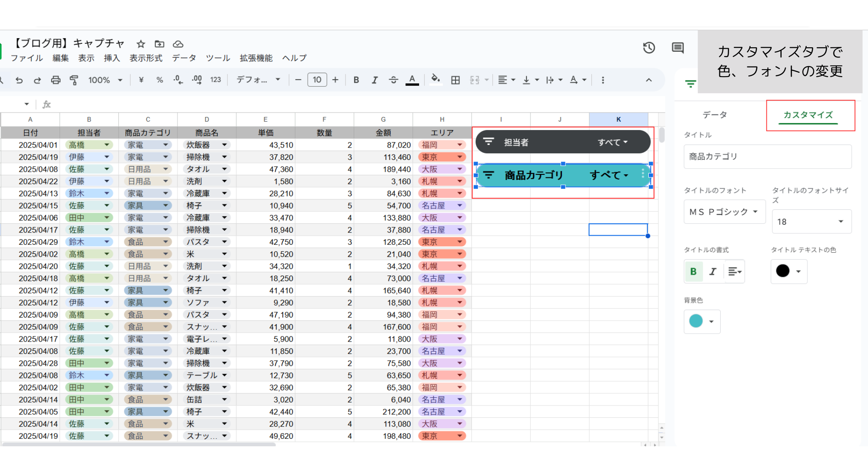Open title font size dropdown 18
Image resolution: width=868 pixels, height=473 pixels.
(811, 222)
